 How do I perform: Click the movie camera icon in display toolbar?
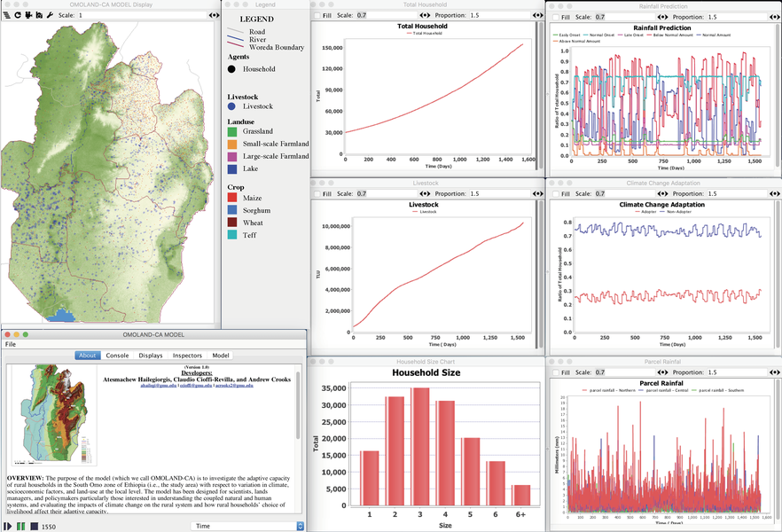click(x=28, y=16)
